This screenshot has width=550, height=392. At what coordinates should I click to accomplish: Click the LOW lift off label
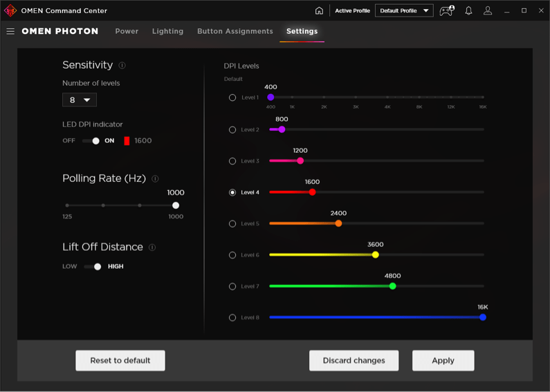(x=69, y=266)
